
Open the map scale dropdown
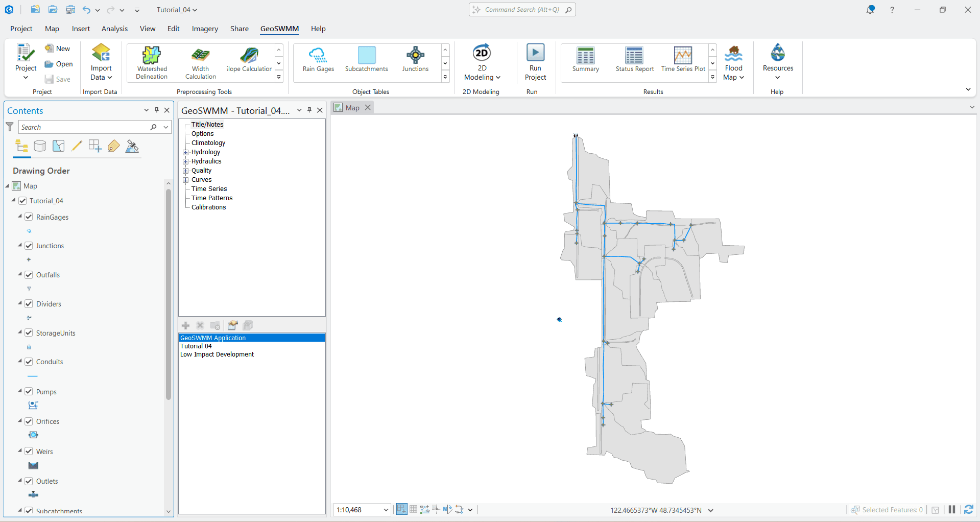[386, 510]
